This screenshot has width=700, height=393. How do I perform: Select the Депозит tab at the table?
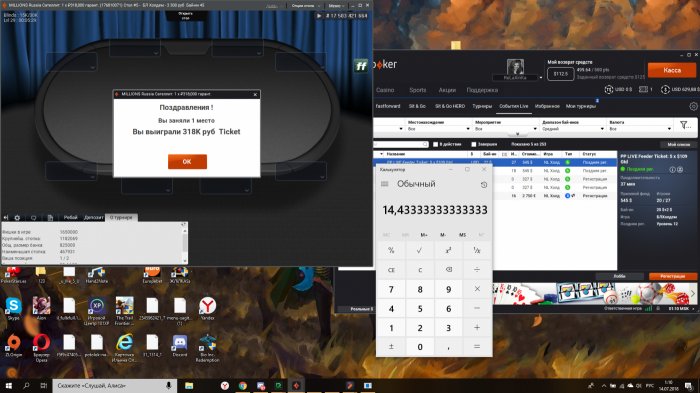click(x=94, y=217)
